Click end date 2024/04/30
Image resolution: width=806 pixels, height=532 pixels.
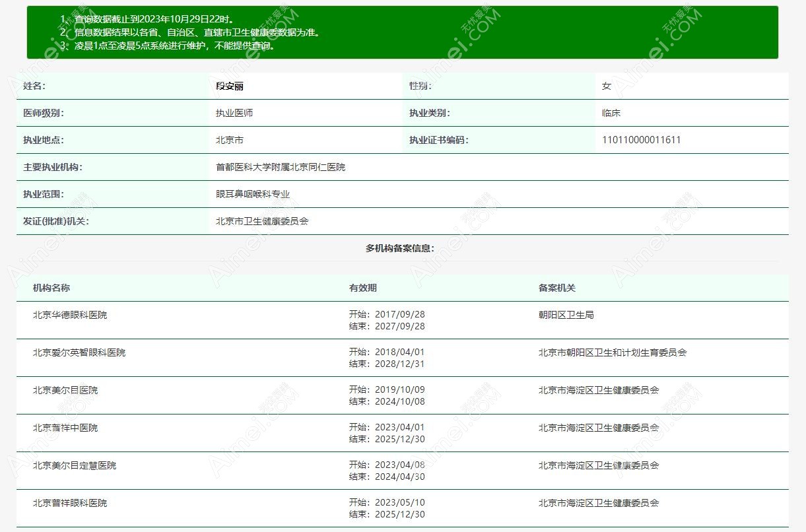point(400,477)
